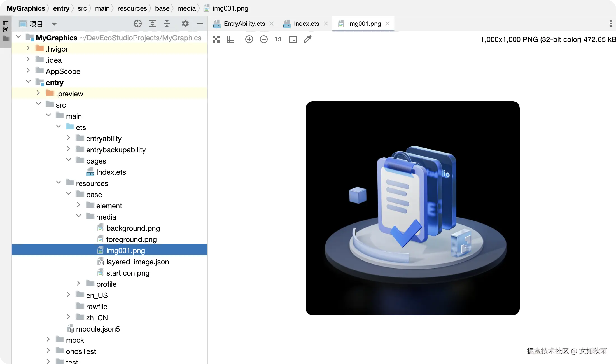This screenshot has height=364, width=616.
Task: Click resources in the breadcrumb path
Action: point(132,8)
